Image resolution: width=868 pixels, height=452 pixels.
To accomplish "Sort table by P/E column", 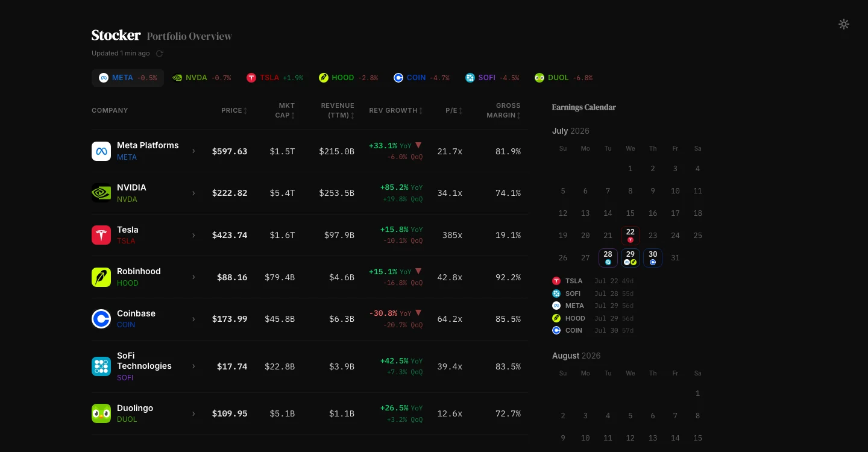I will coord(454,110).
